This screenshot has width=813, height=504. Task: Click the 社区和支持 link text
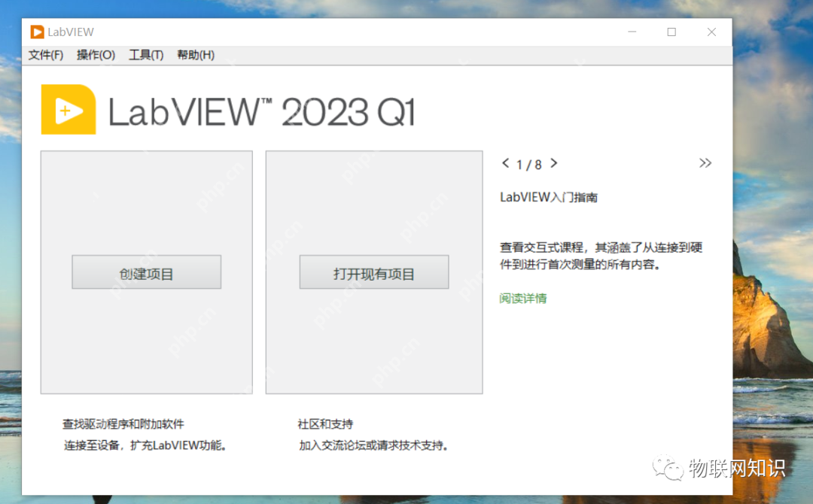[x=325, y=424]
